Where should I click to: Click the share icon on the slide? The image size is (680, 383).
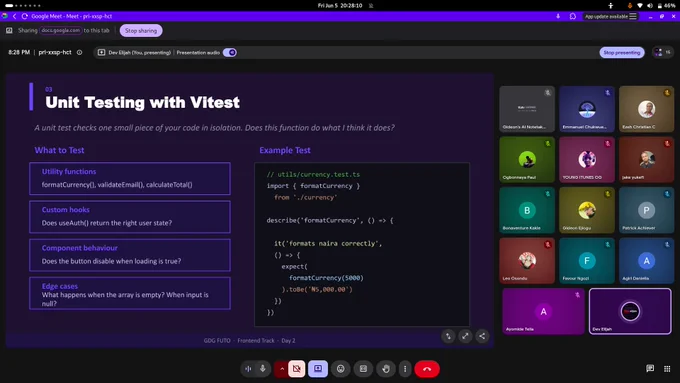(x=482, y=336)
